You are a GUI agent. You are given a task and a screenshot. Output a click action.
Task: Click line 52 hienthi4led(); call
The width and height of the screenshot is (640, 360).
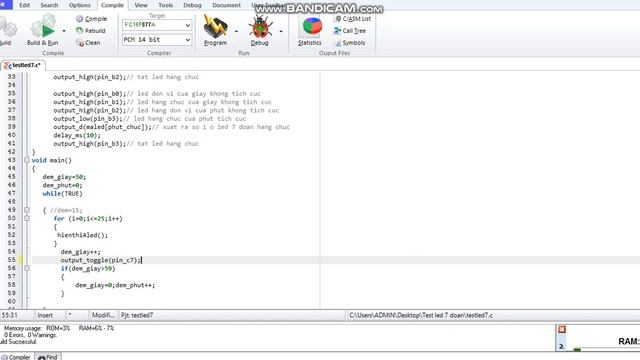[82, 235]
